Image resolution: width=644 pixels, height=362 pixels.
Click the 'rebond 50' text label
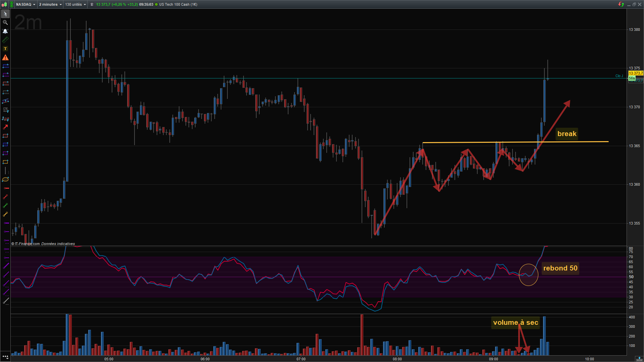pyautogui.click(x=560, y=268)
